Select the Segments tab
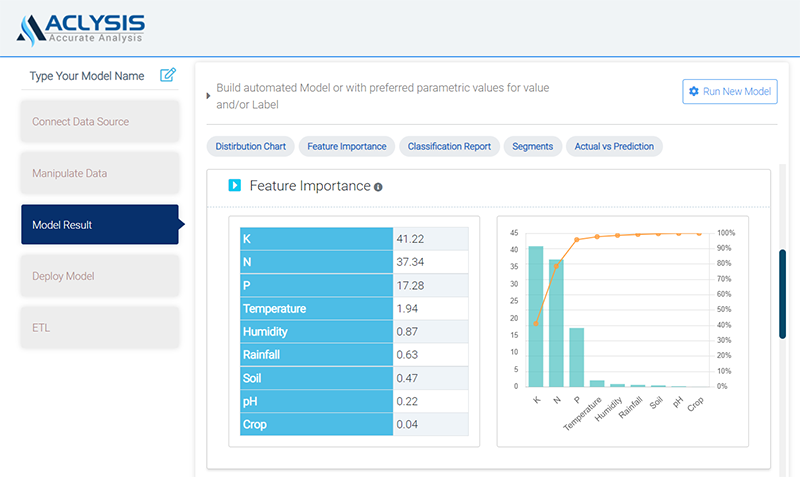Viewport: 800px width, 477px height. tap(532, 146)
